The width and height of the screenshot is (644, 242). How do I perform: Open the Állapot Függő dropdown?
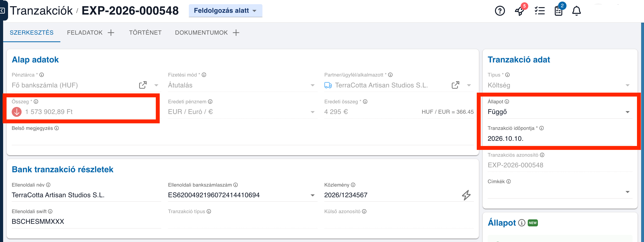click(x=560, y=112)
